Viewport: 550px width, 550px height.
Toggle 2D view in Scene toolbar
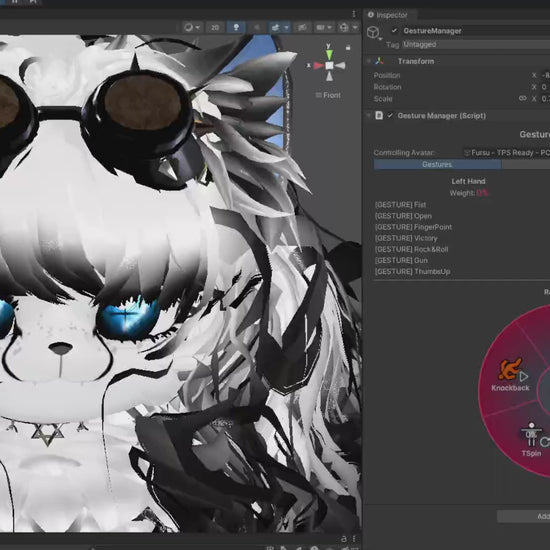(215, 27)
